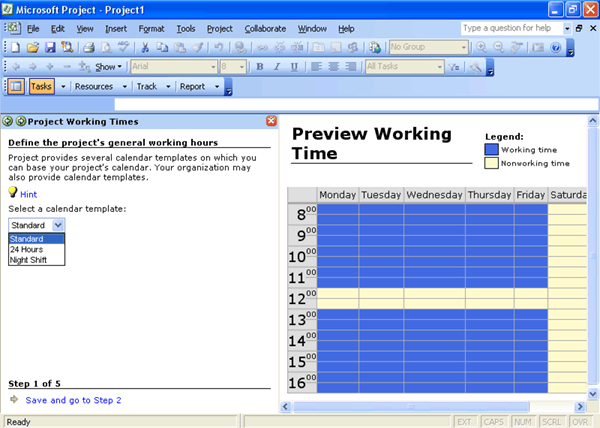Choose Night Shift from calendar template list
Viewport: 600px width, 428px height.
click(28, 259)
